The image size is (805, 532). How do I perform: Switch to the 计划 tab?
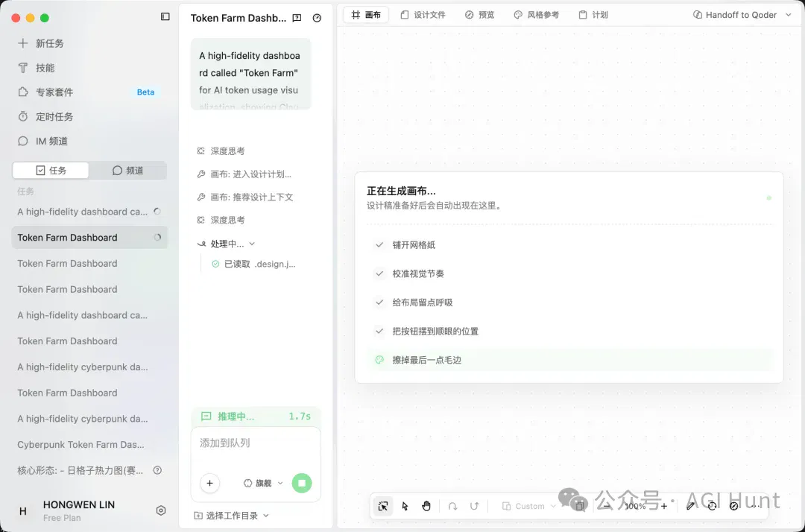point(593,15)
